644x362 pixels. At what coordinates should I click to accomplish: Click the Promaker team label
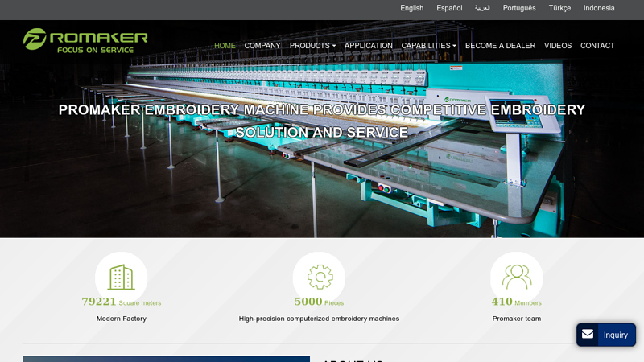click(517, 319)
